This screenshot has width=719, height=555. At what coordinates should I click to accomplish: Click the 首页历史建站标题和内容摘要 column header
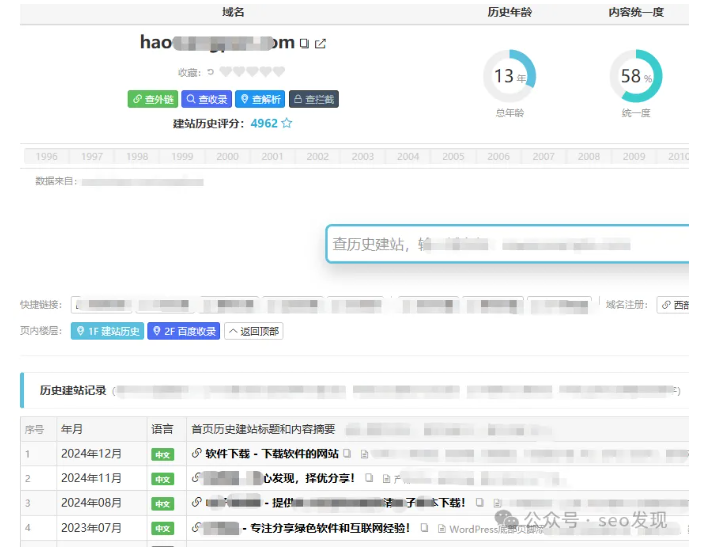(x=263, y=429)
